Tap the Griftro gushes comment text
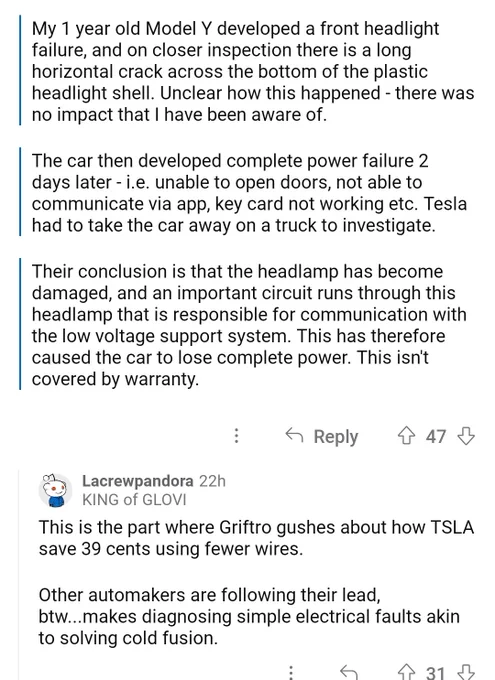 (x=256, y=538)
